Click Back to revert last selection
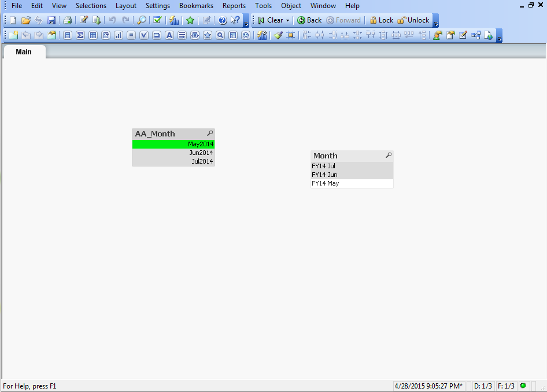The image size is (547, 392). click(309, 20)
